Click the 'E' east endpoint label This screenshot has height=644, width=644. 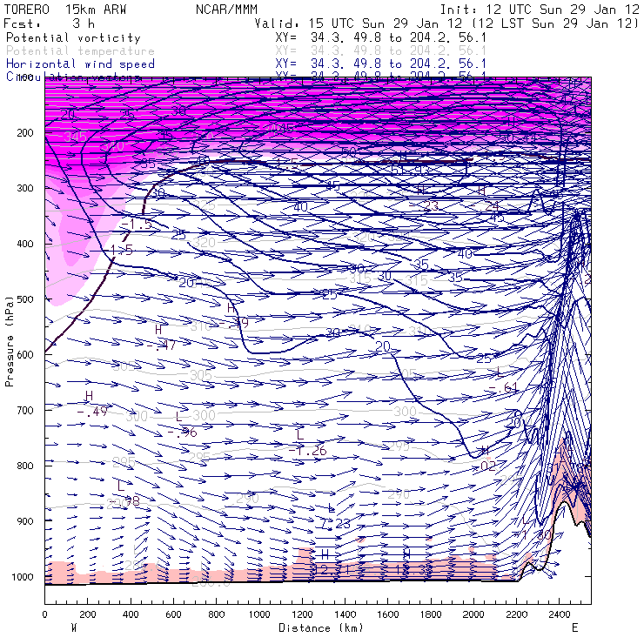(574, 627)
